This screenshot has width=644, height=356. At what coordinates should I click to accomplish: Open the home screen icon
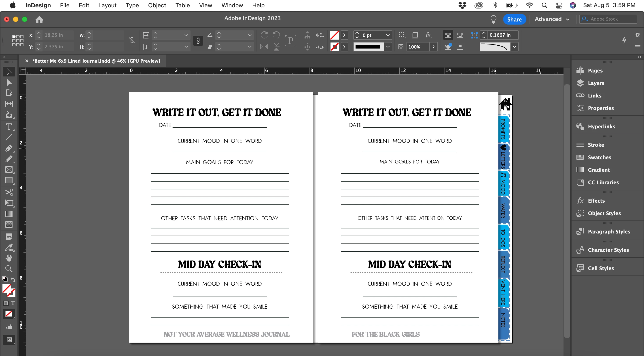point(39,19)
